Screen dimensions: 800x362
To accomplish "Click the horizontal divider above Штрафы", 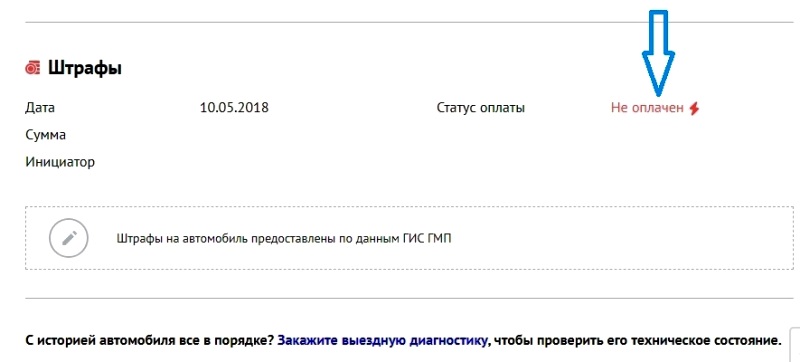I will coord(409,22).
